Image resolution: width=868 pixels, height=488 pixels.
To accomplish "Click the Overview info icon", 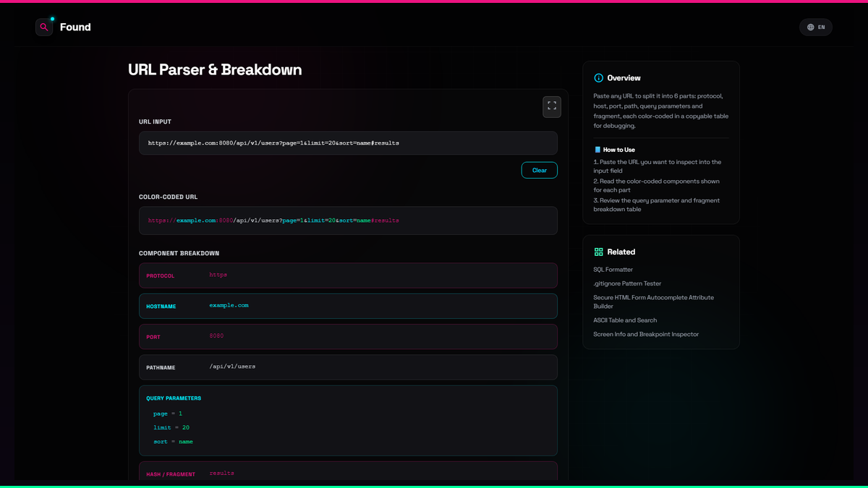I will [x=598, y=78].
